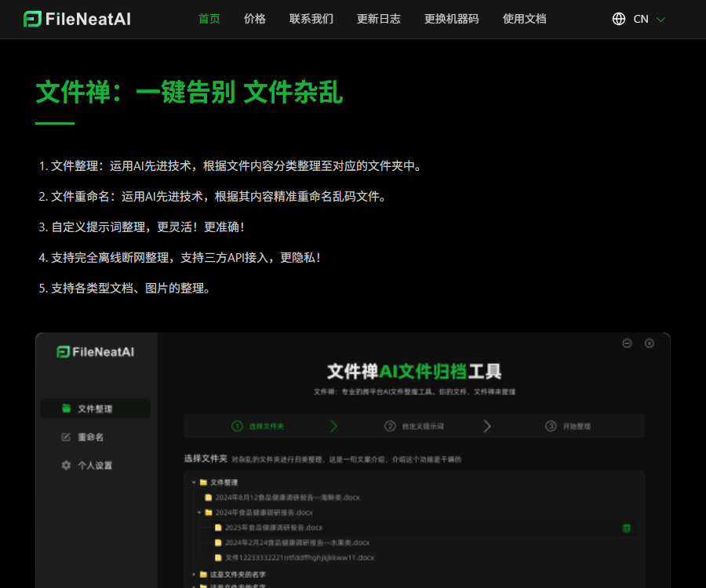The width and height of the screenshot is (706, 588).
Task: Click the globe language icon
Action: click(x=619, y=19)
